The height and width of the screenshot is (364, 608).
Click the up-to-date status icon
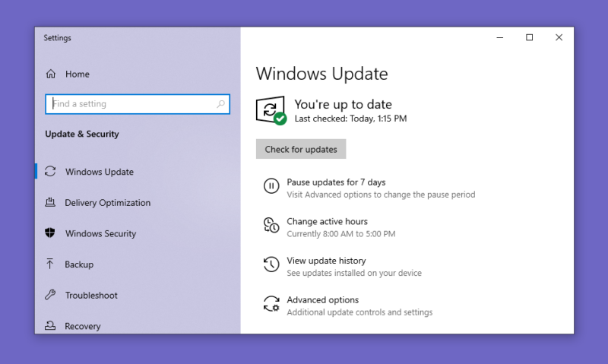(x=271, y=111)
